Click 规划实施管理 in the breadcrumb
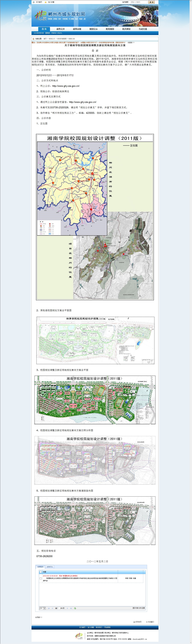This screenshot has height=644, width=192. [62, 39]
